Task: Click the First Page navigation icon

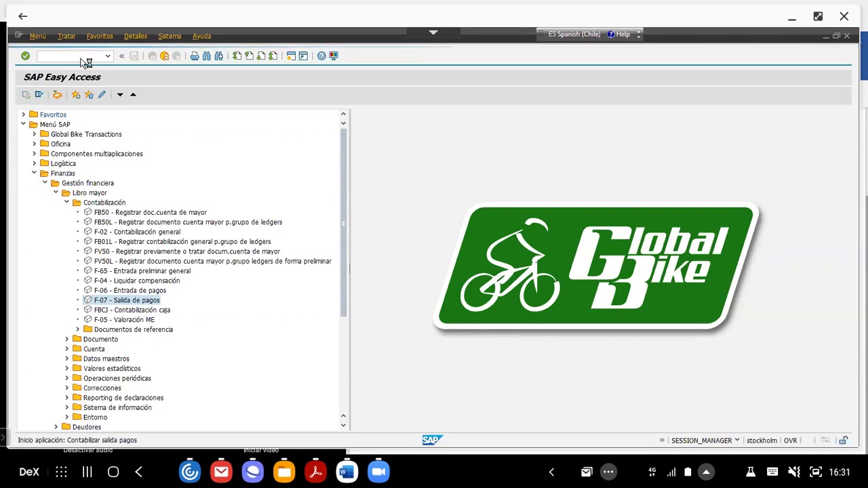Action: [237, 56]
